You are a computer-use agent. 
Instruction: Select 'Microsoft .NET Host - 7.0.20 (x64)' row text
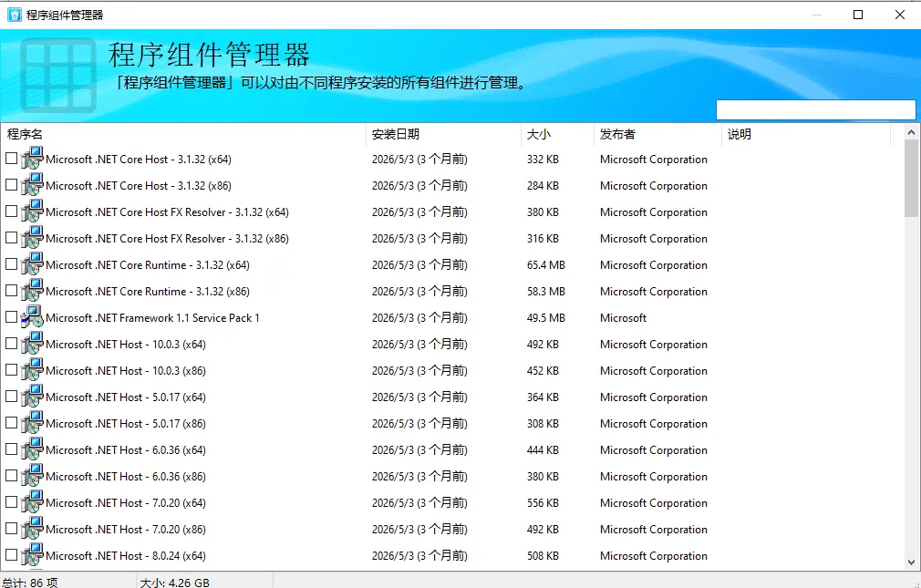click(x=126, y=503)
